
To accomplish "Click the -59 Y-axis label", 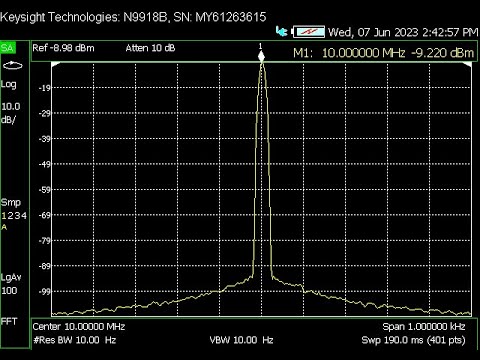I will coord(44,190).
